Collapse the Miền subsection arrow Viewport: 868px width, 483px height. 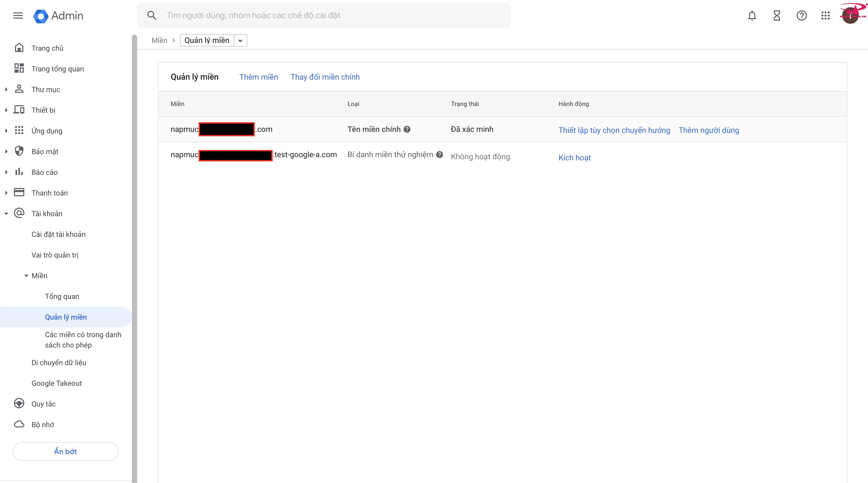point(26,276)
